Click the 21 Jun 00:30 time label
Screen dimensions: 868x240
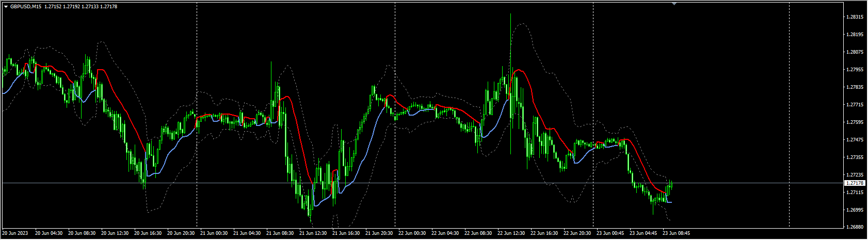[214, 233]
